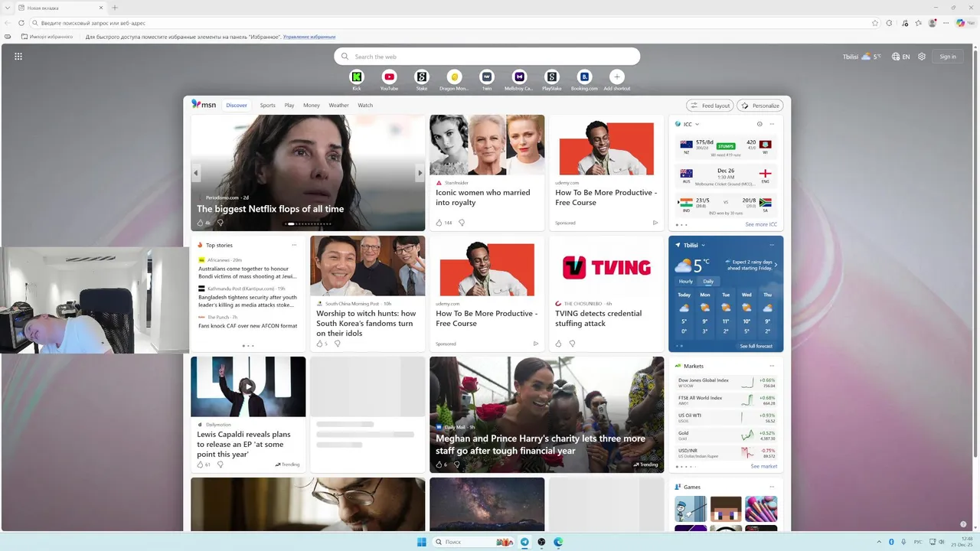Click Import favorites bookmark item
The height and width of the screenshot is (551, 980).
pyautogui.click(x=47, y=37)
